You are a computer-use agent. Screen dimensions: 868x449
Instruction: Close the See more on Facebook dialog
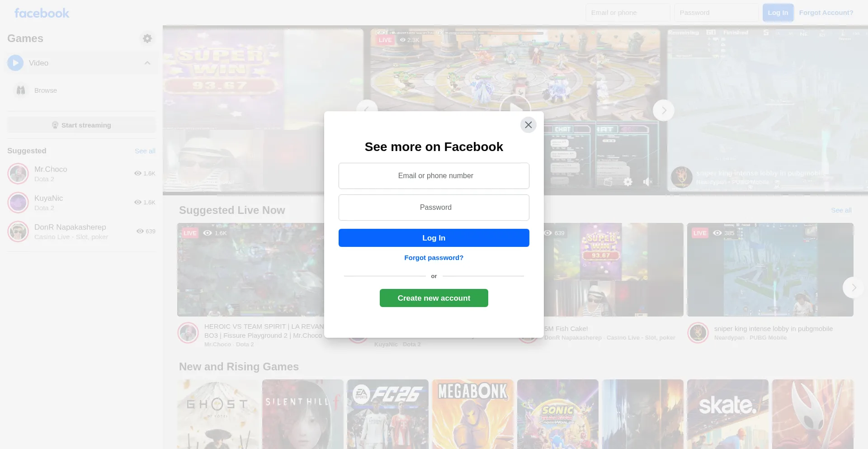click(x=528, y=125)
